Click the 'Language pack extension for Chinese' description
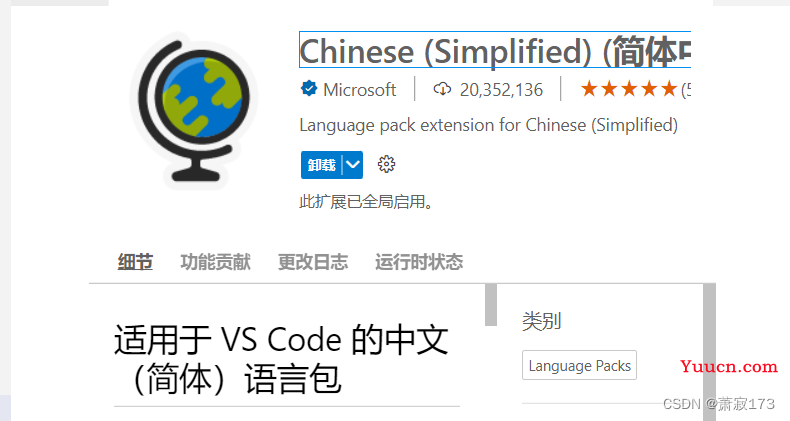This screenshot has width=790, height=421. (489, 125)
